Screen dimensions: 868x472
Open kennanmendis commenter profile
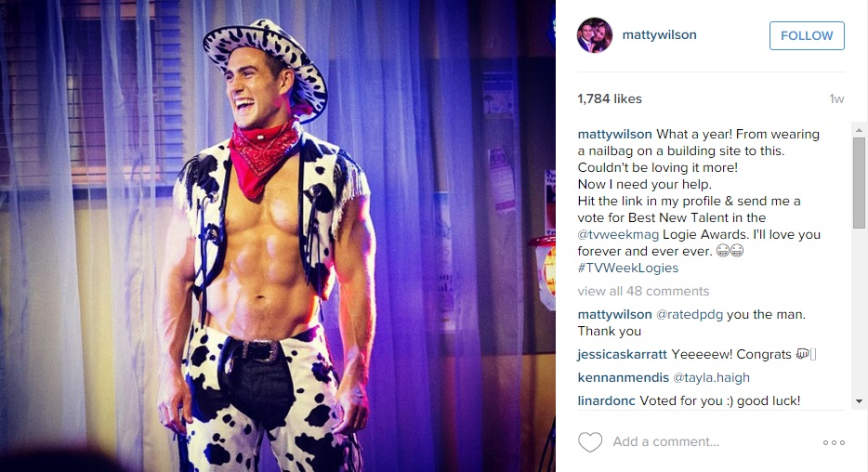pos(624,377)
